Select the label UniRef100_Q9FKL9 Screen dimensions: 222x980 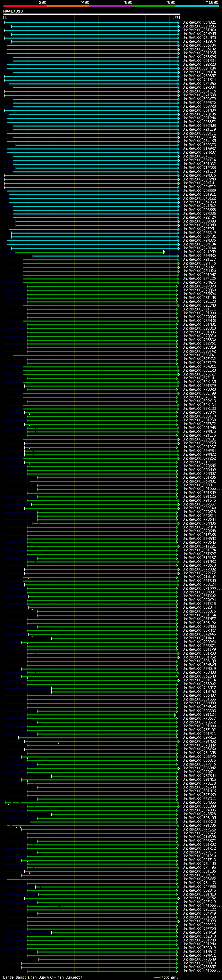pyautogui.click(x=199, y=902)
